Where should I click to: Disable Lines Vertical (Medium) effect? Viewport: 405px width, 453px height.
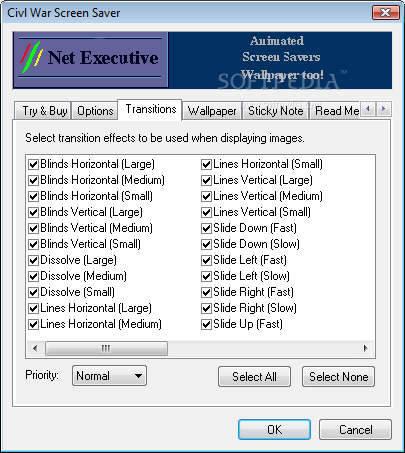click(206, 196)
